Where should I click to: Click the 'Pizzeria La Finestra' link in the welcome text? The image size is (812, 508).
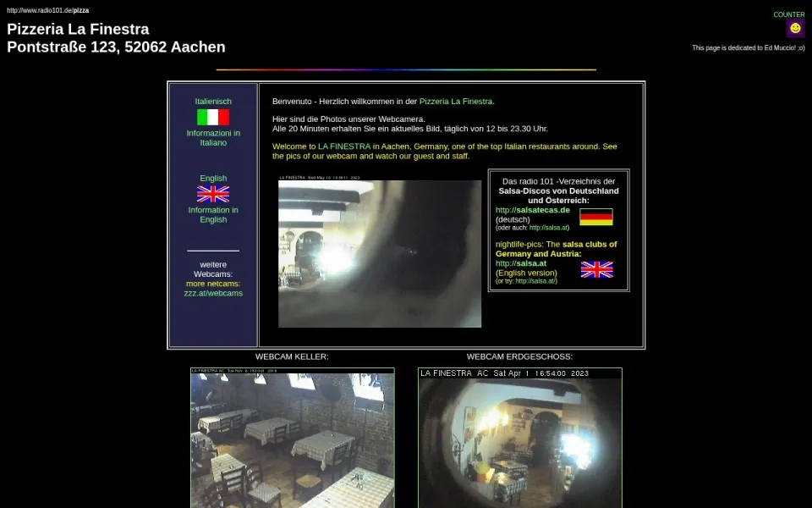(456, 101)
